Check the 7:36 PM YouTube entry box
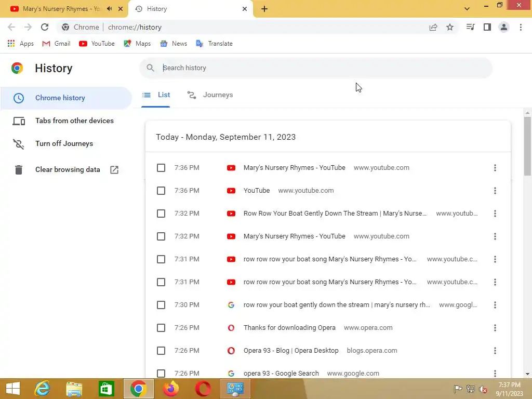The width and height of the screenshot is (532, 399). pos(161,191)
